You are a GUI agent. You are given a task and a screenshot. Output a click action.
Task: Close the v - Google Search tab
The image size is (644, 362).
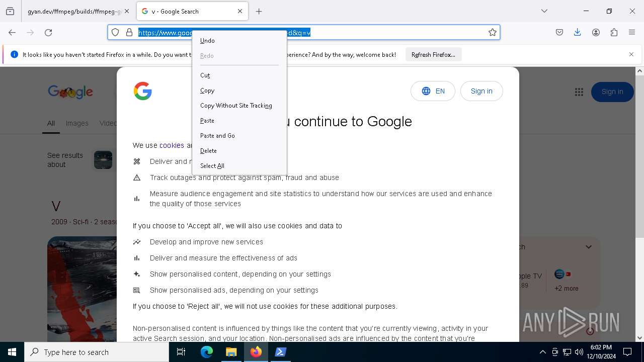pos(240,11)
